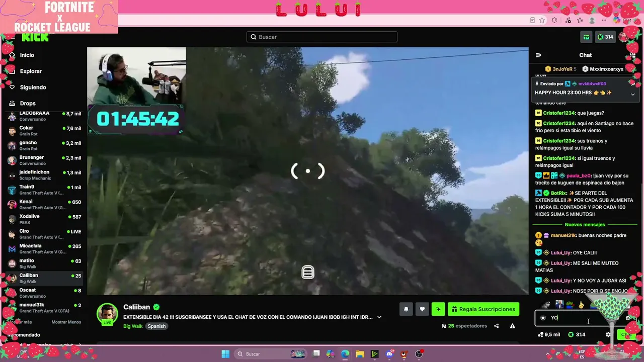
Task: Open Cristofer1234's profile from 'que juegas?' message
Action: click(559, 113)
